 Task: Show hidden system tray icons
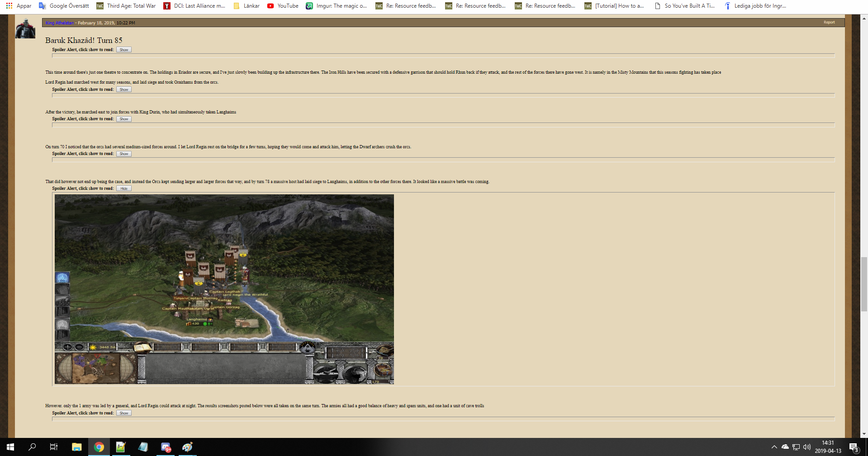click(774, 447)
